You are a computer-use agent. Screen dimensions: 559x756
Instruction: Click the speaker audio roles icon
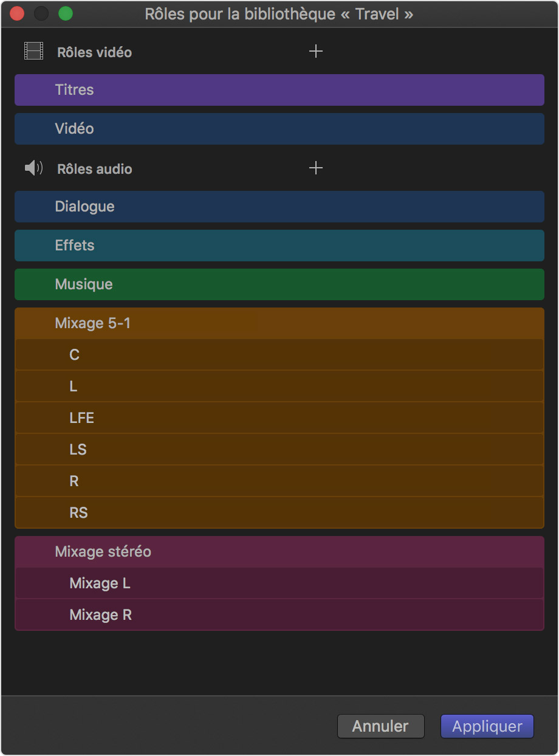[33, 168]
